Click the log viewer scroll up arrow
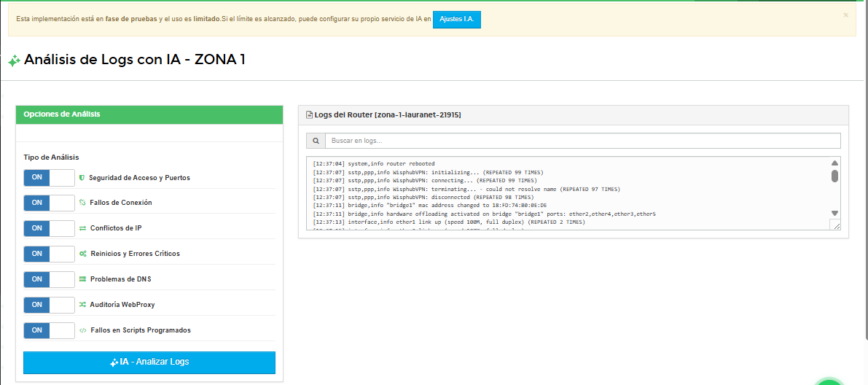Viewport: 868px width, 385px height. point(835,163)
